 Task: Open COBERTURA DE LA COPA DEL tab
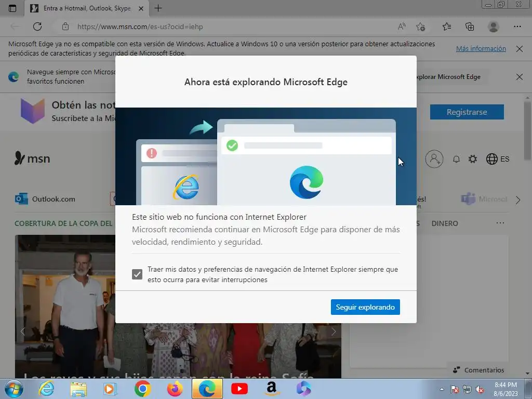point(63,223)
